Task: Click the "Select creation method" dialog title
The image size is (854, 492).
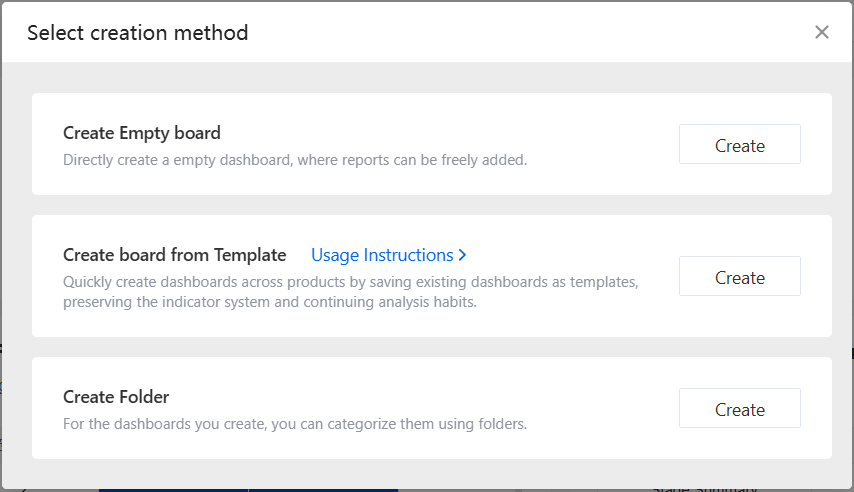Action: click(x=138, y=33)
